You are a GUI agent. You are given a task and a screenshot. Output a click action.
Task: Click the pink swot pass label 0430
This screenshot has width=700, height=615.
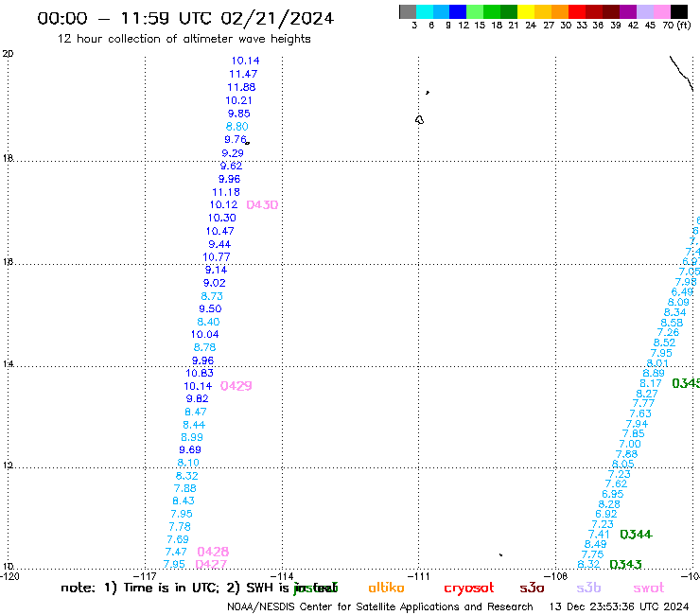tap(262, 205)
